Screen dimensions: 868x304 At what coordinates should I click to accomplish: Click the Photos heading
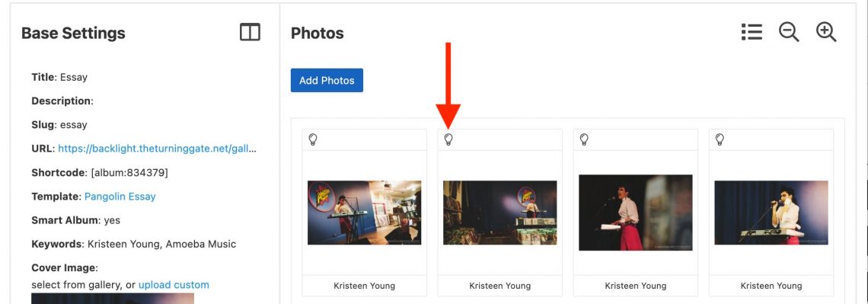tap(318, 34)
